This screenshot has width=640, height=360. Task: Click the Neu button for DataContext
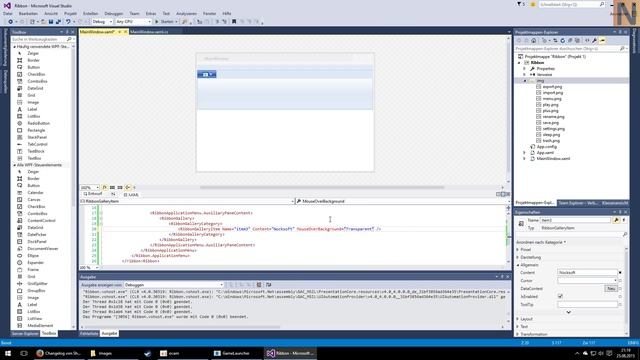click(x=611, y=289)
